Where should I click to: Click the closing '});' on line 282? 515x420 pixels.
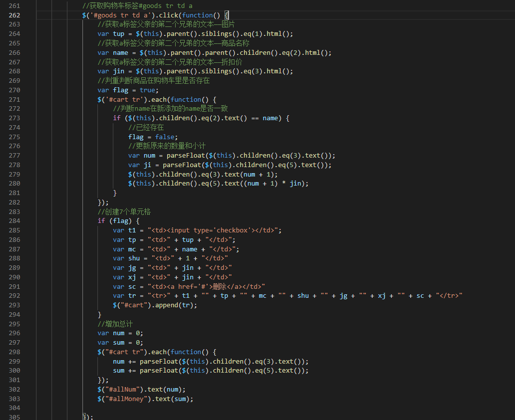tap(103, 203)
